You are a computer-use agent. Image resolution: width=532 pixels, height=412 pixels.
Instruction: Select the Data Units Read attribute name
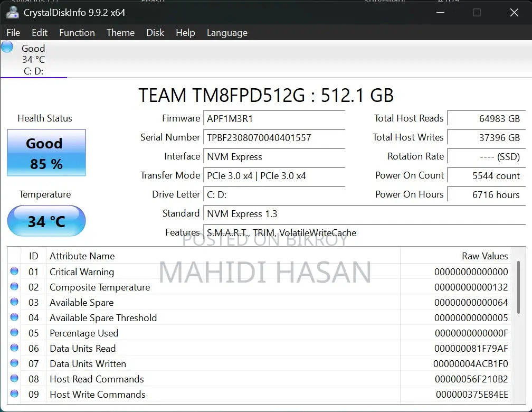coord(83,349)
